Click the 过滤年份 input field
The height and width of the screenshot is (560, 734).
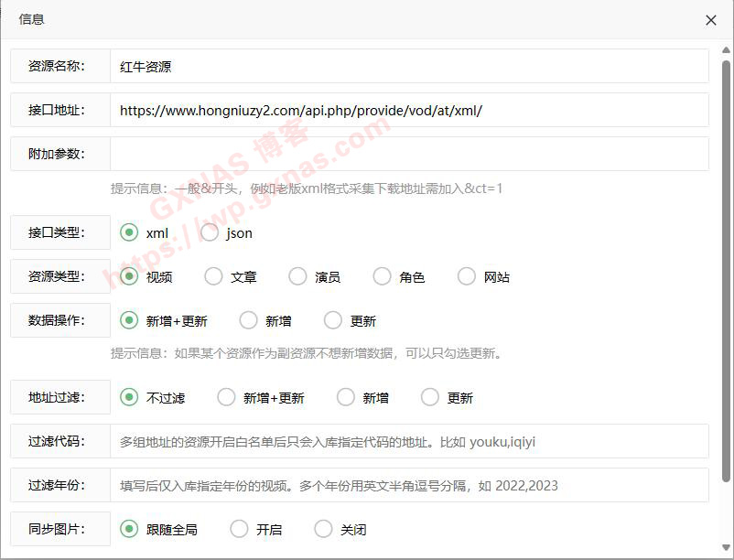click(x=408, y=485)
